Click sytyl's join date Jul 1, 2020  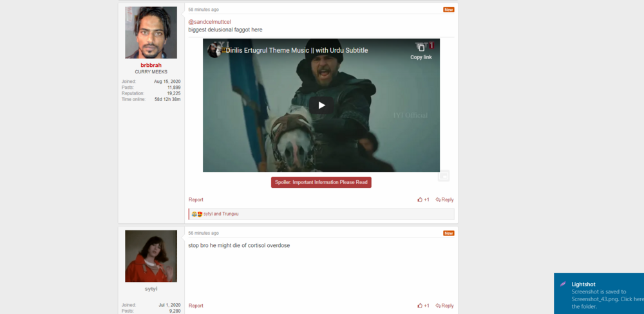169,305
